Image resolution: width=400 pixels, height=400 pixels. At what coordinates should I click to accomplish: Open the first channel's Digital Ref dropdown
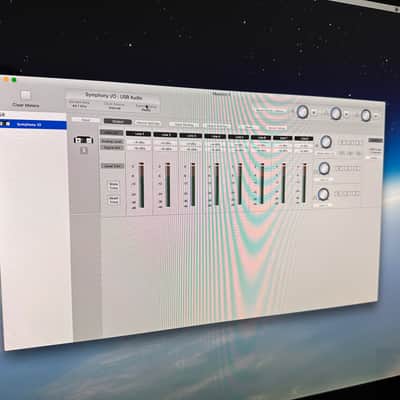138,148
